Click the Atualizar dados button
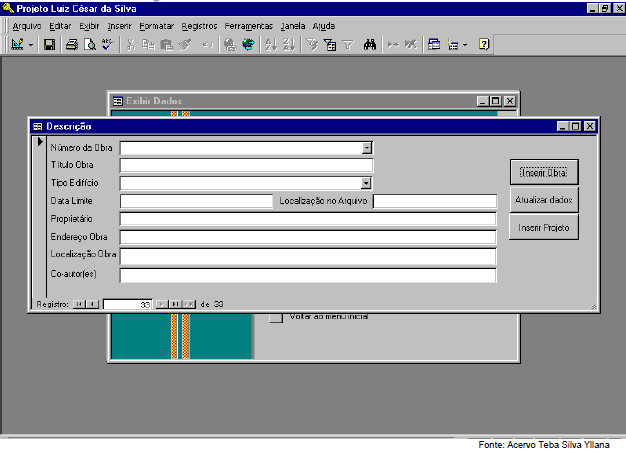The width and height of the screenshot is (626, 452). [x=544, y=200]
